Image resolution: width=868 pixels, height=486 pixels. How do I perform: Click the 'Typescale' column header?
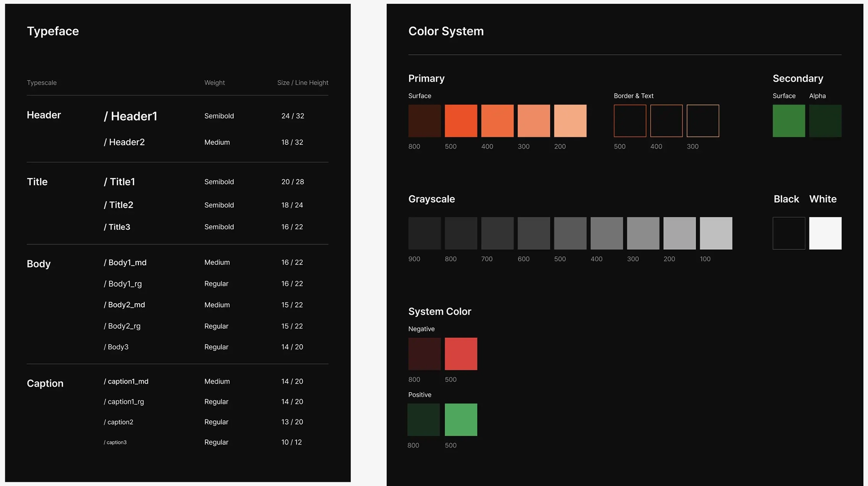[42, 83]
